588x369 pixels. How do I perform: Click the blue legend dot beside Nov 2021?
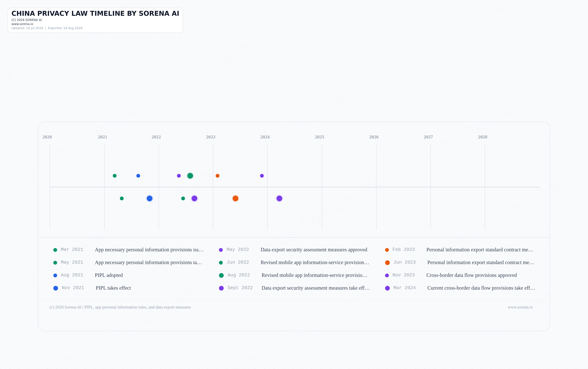(x=56, y=288)
